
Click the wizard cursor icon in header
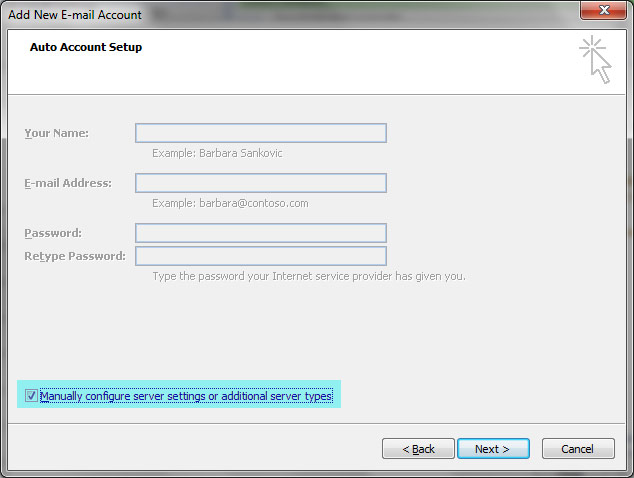point(595,59)
